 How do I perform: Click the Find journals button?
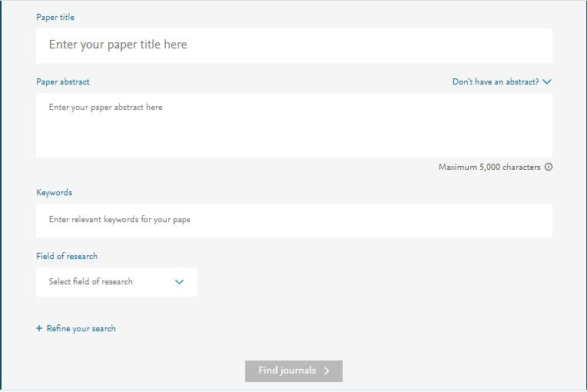293,371
